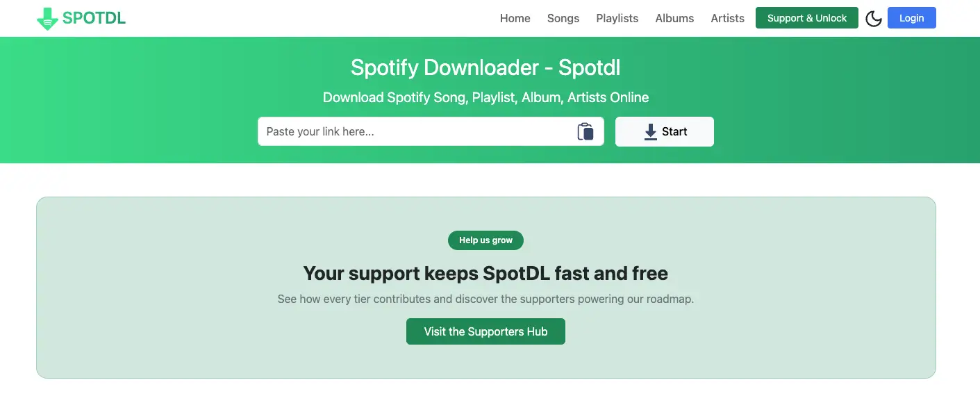Image resolution: width=980 pixels, height=412 pixels.
Task: Click the 'See how every tier contributes' text
Action: tap(485, 299)
